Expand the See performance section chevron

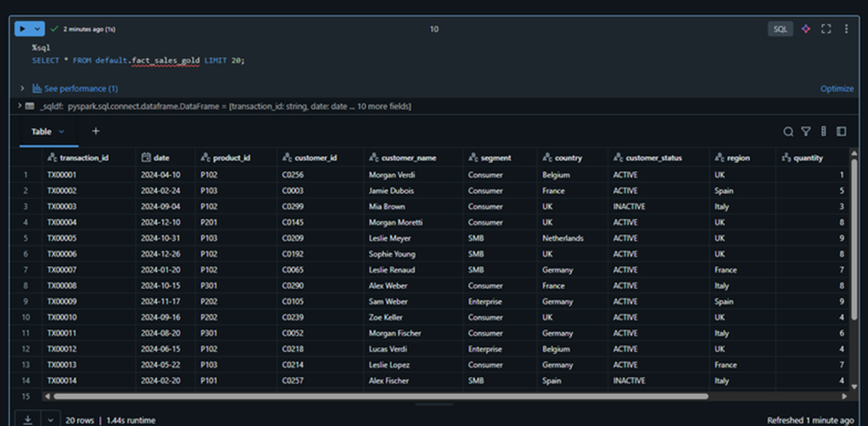(x=22, y=89)
